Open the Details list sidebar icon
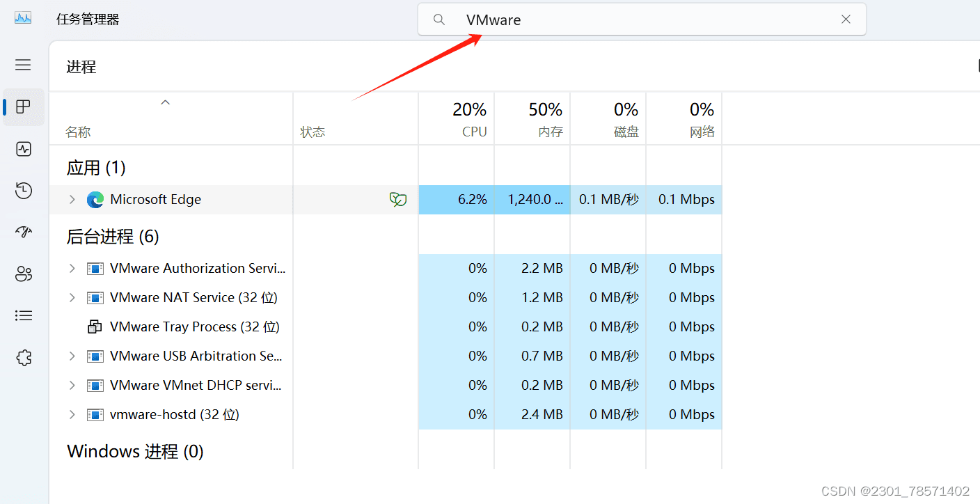This screenshot has height=504, width=980. 24,316
